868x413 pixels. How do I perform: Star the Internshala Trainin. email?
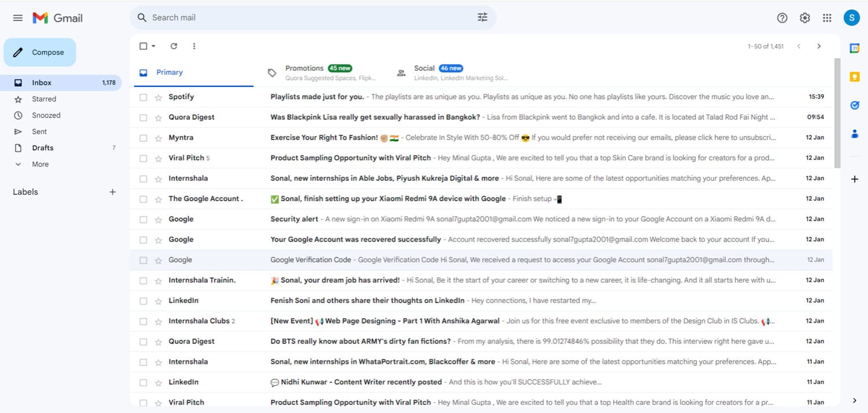coord(159,281)
